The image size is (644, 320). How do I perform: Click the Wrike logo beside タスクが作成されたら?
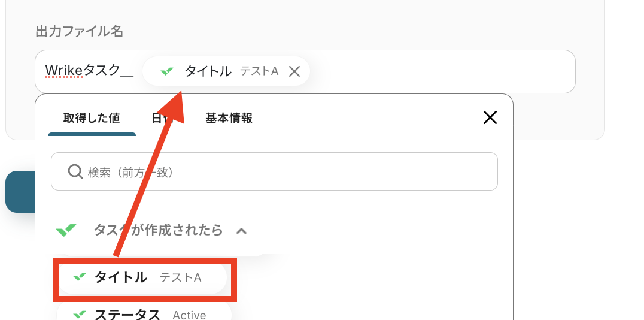click(66, 230)
